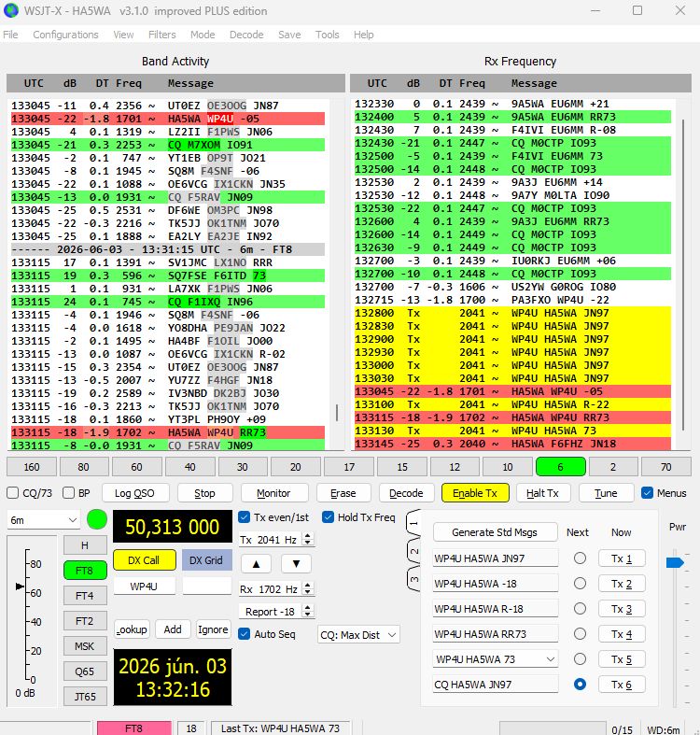Expand the CQ: Max Dist dropdown
The width and height of the screenshot is (700, 735).
click(x=358, y=635)
